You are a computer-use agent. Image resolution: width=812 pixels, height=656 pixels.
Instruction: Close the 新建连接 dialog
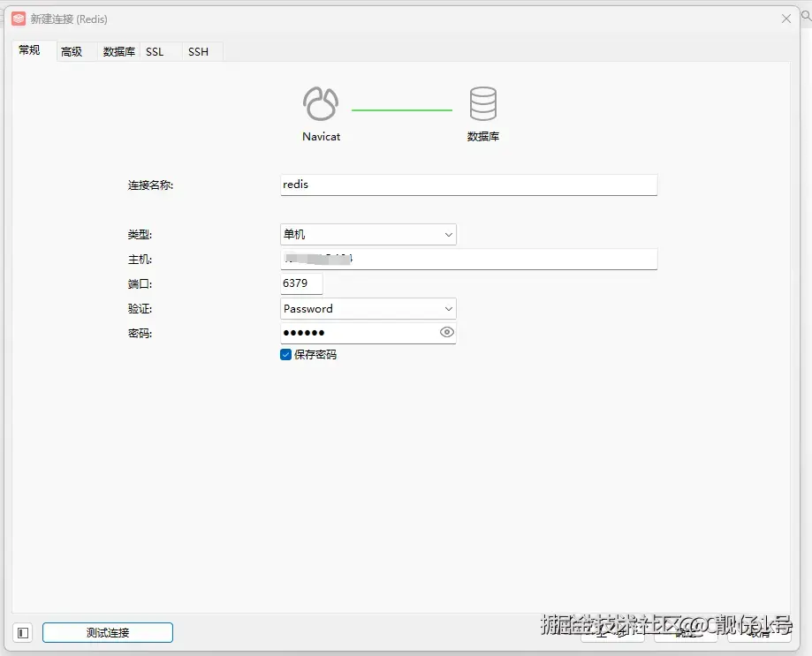pyautogui.click(x=786, y=19)
